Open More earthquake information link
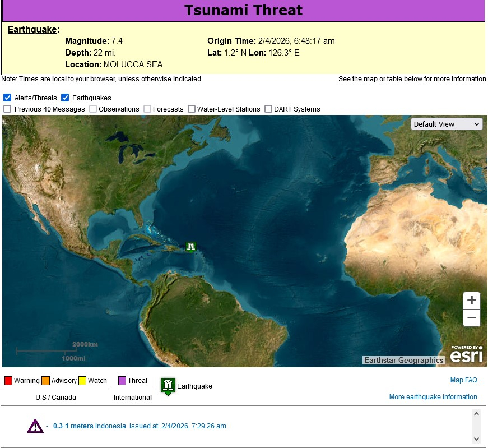This screenshot has width=488, height=448. tap(433, 397)
